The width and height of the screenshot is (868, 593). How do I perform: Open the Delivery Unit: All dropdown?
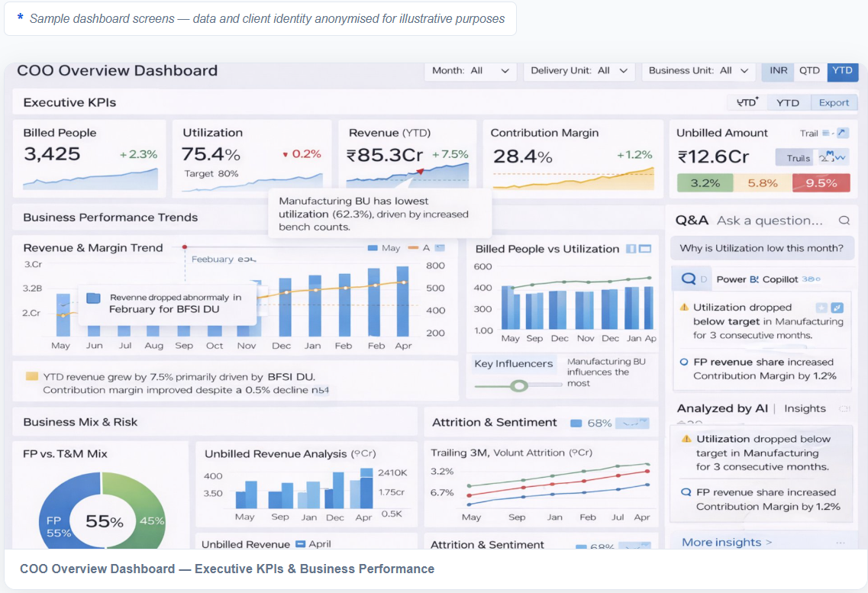pyautogui.click(x=579, y=71)
